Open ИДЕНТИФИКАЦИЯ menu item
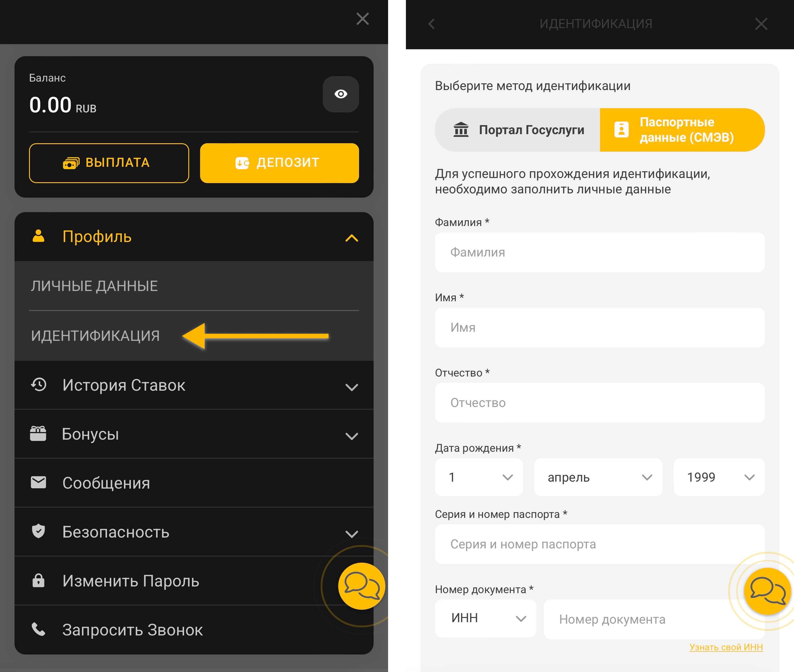Image resolution: width=794 pixels, height=672 pixels. [x=96, y=336]
